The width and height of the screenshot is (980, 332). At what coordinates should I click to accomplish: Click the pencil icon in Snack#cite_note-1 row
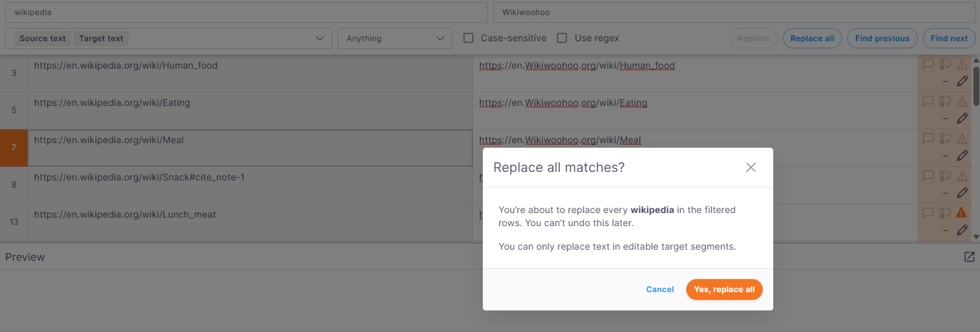pos(962,193)
